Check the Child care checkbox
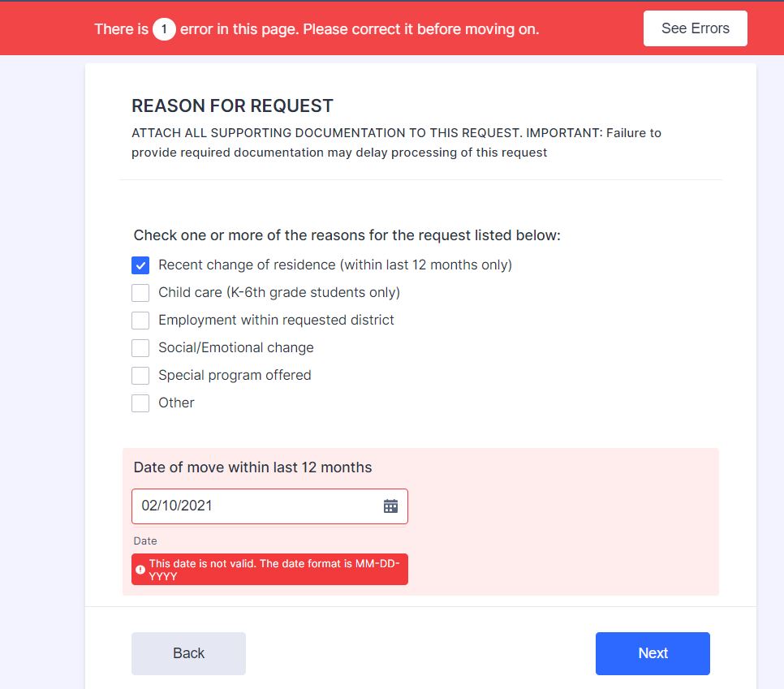Image resolution: width=784 pixels, height=689 pixels. pyautogui.click(x=140, y=292)
